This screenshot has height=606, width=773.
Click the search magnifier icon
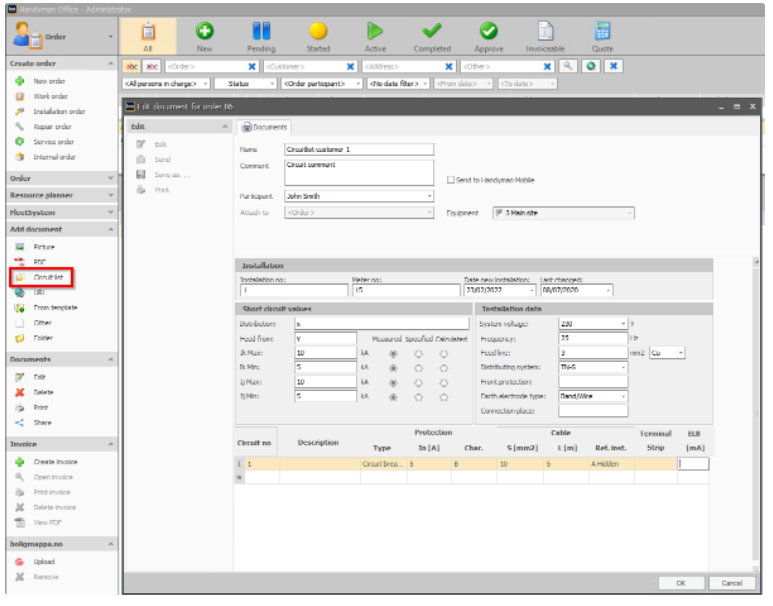(568, 67)
